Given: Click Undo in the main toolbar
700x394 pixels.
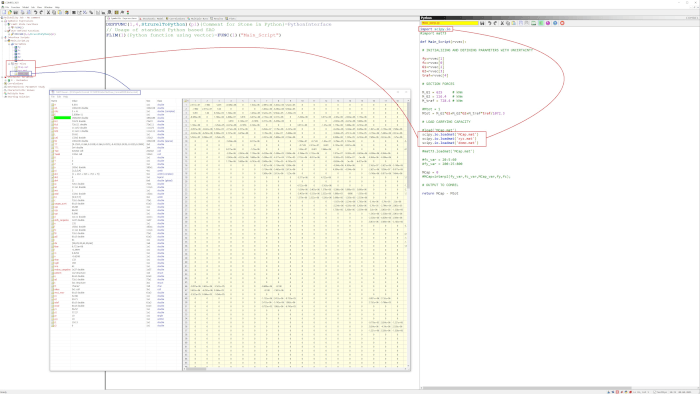Looking at the screenshot, I should pos(36,12).
